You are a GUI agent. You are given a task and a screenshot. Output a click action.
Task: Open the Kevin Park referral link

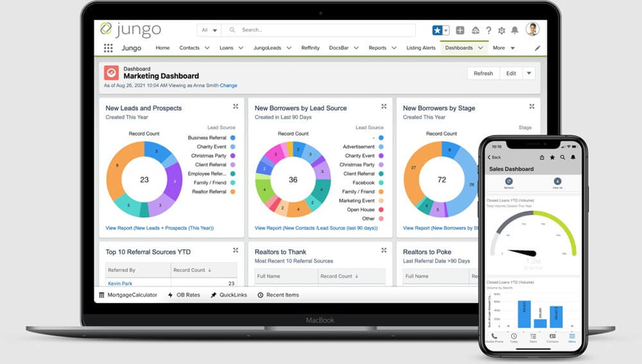pyautogui.click(x=120, y=283)
